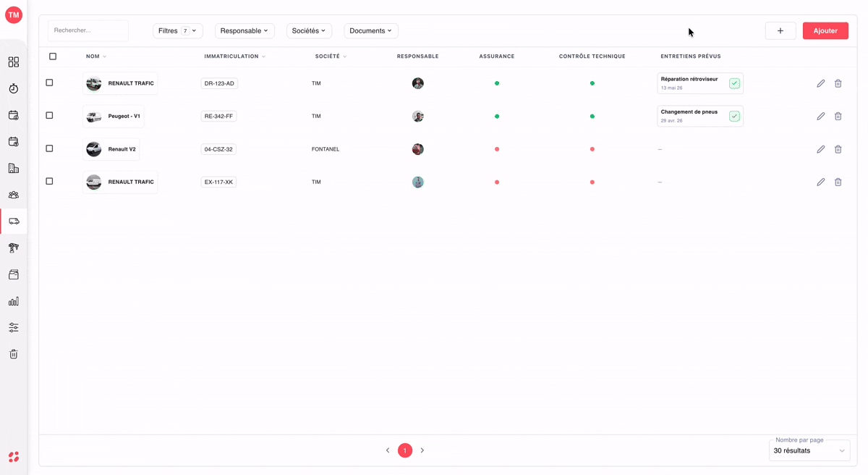The height and width of the screenshot is (475, 868).
Task: Open the Responsable filter dropdown
Action: [244, 30]
